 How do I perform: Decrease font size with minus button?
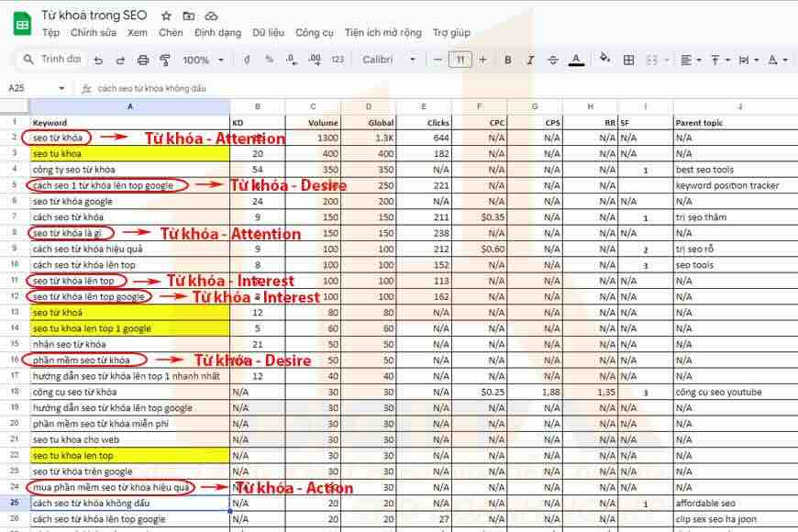pos(438,60)
